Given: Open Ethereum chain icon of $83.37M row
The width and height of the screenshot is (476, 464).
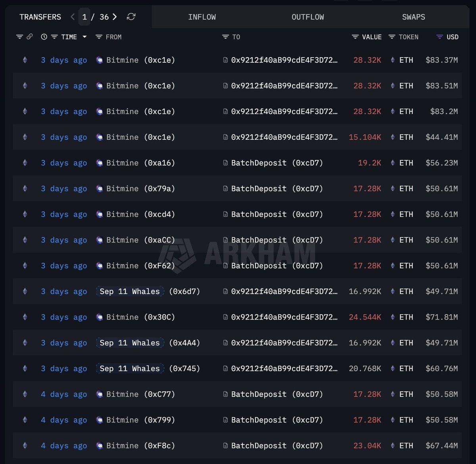Looking at the screenshot, I should pyautogui.click(x=25, y=60).
